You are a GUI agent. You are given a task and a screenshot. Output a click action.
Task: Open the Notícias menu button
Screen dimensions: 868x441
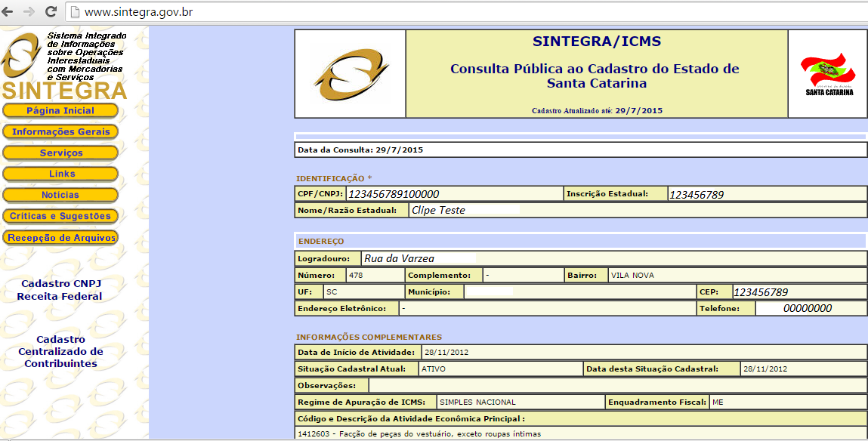(x=60, y=195)
